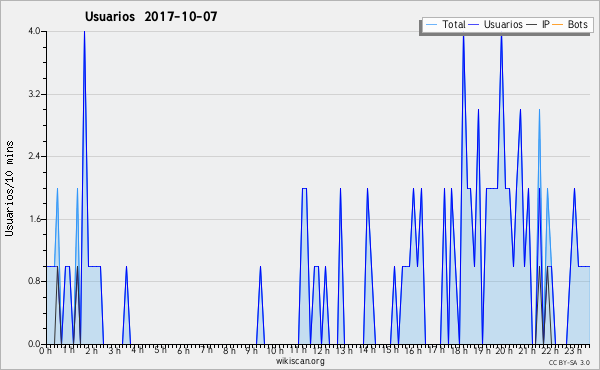Click the 'Bots' legend label

[x=577, y=24]
